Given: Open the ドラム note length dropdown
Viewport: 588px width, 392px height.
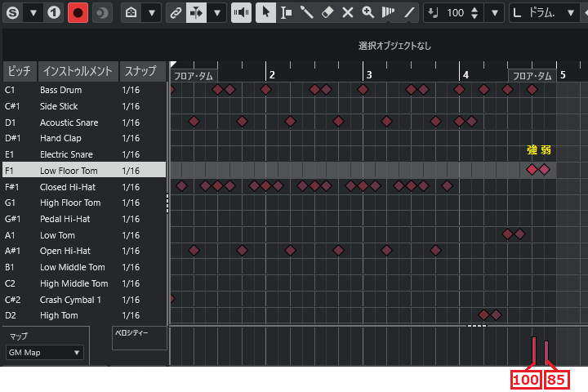Looking at the screenshot, I should click(571, 13).
